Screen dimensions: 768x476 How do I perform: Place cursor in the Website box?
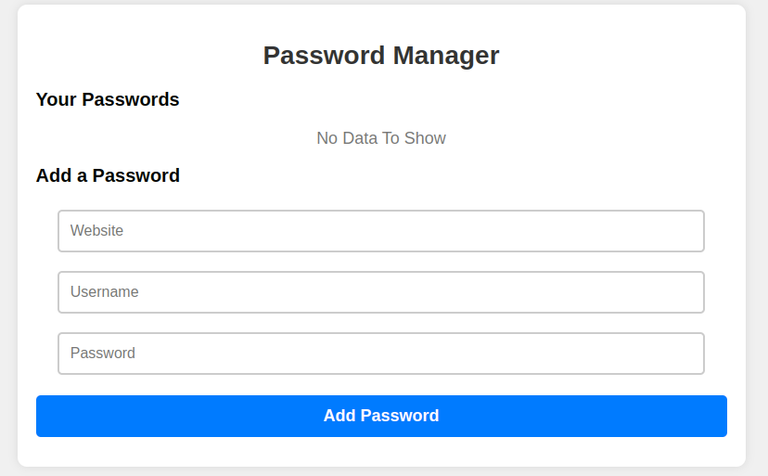(381, 231)
